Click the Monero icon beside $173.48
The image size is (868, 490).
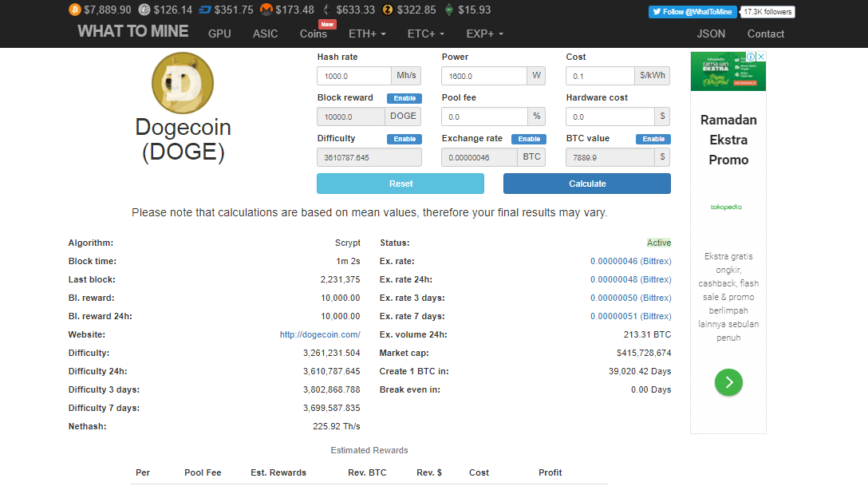coord(266,10)
